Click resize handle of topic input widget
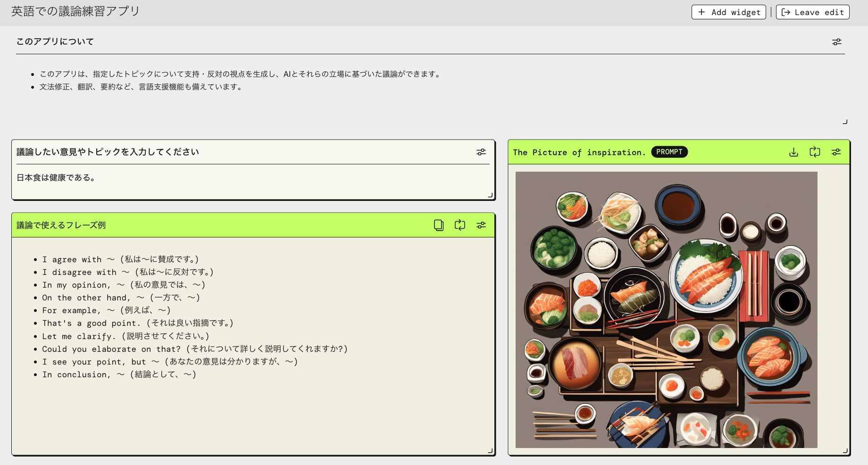The image size is (868, 465). [x=490, y=195]
